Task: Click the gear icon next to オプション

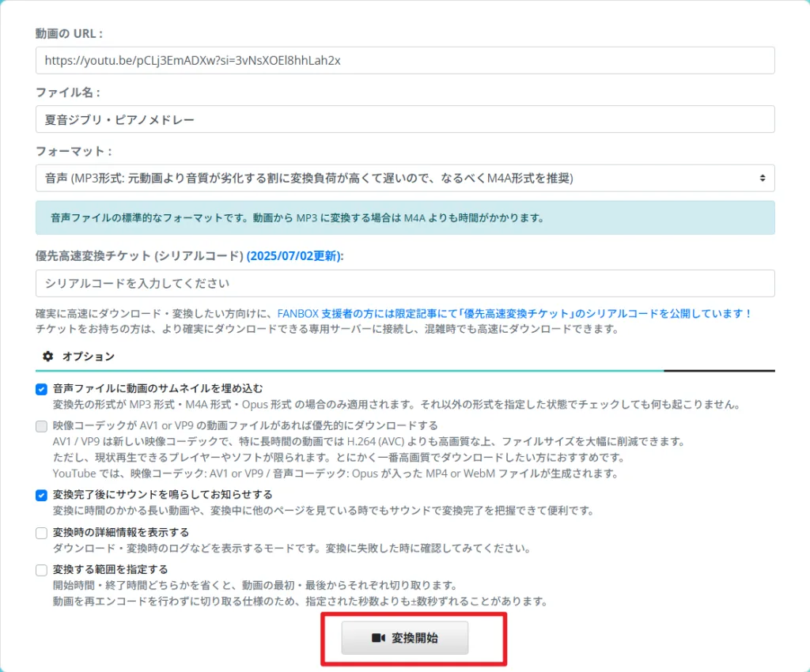Action: [x=48, y=356]
